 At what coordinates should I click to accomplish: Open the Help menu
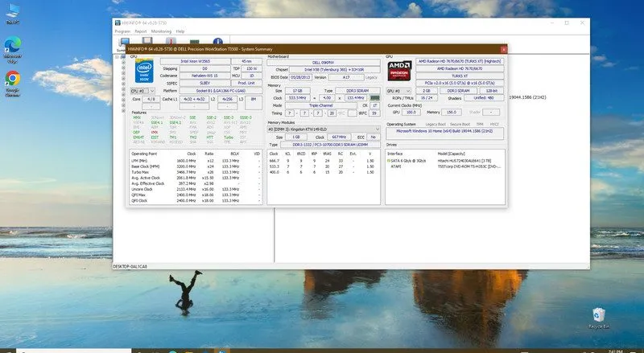point(180,31)
